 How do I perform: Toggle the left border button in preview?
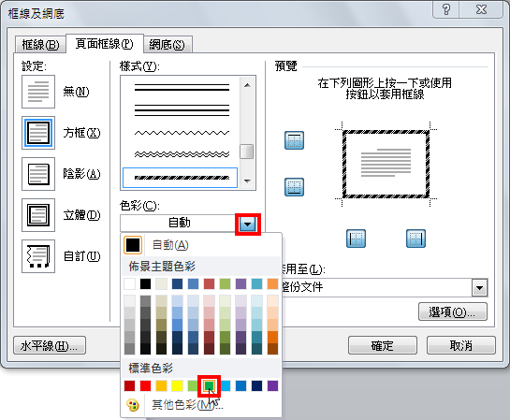click(x=356, y=239)
